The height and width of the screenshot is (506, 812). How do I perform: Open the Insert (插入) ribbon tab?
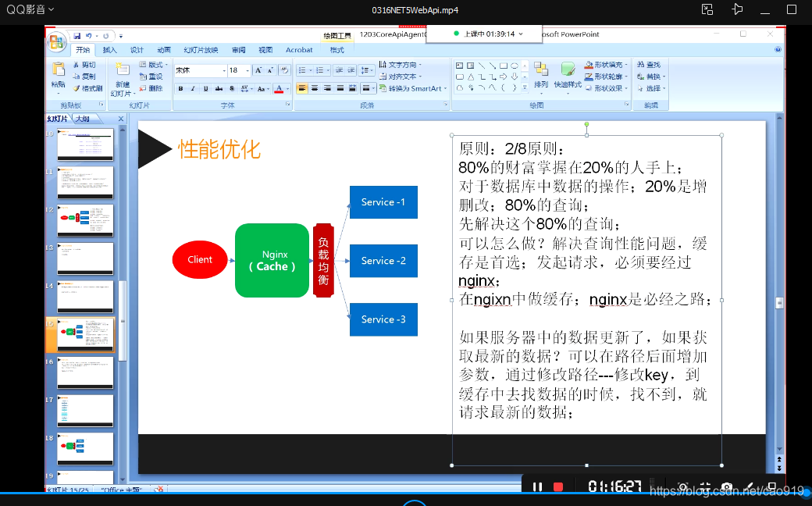110,50
